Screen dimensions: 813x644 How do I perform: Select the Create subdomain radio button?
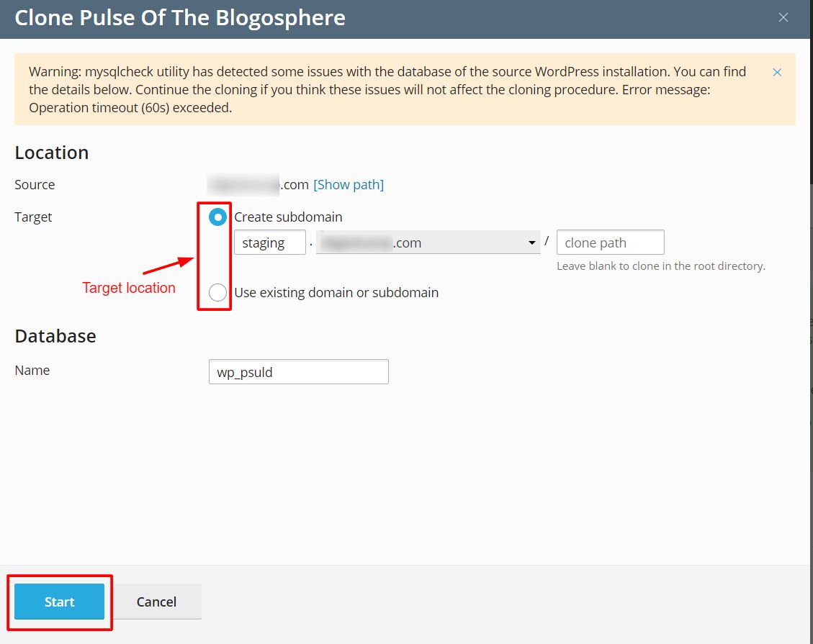[217, 217]
